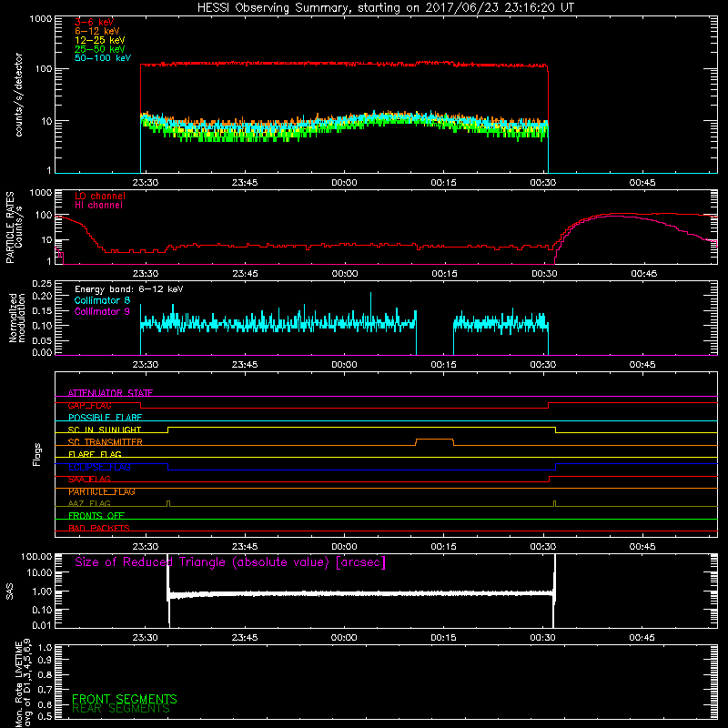Click the SAA_FLAG label

89,480
